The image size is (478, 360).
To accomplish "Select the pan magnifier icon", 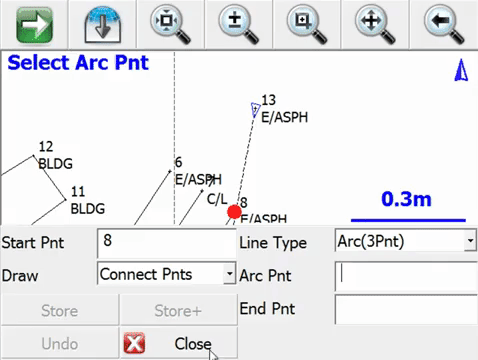I will [x=375, y=25].
